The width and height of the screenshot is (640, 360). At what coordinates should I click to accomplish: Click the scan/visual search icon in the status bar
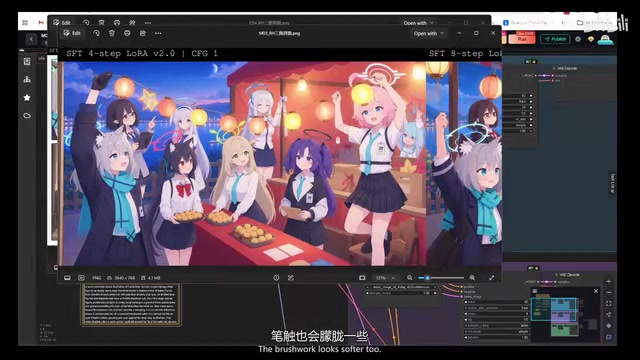(x=291, y=278)
